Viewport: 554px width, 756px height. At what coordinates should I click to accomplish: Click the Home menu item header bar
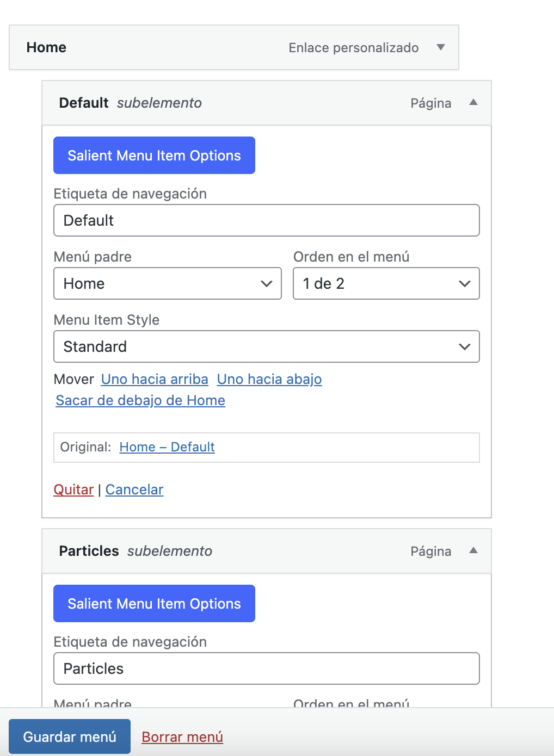pos(234,47)
